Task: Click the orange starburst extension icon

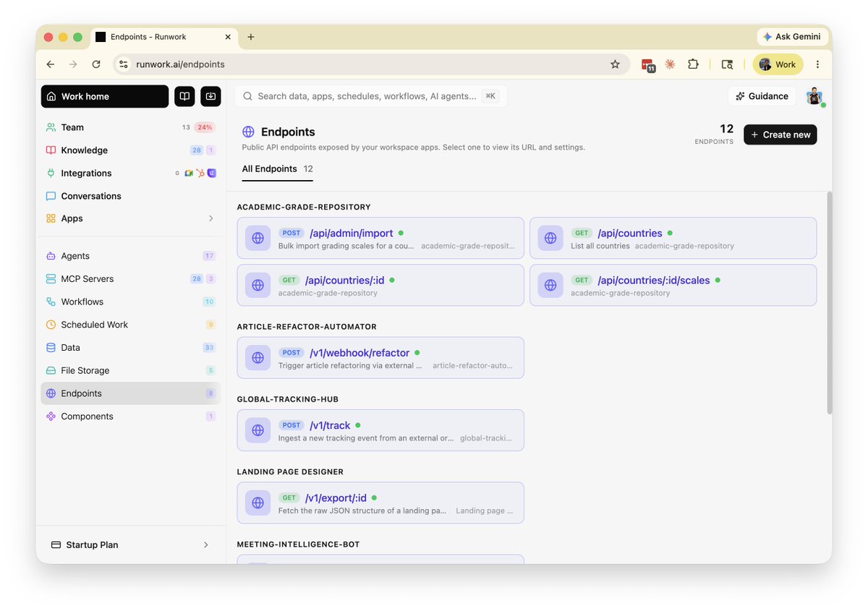Action: [x=671, y=64]
